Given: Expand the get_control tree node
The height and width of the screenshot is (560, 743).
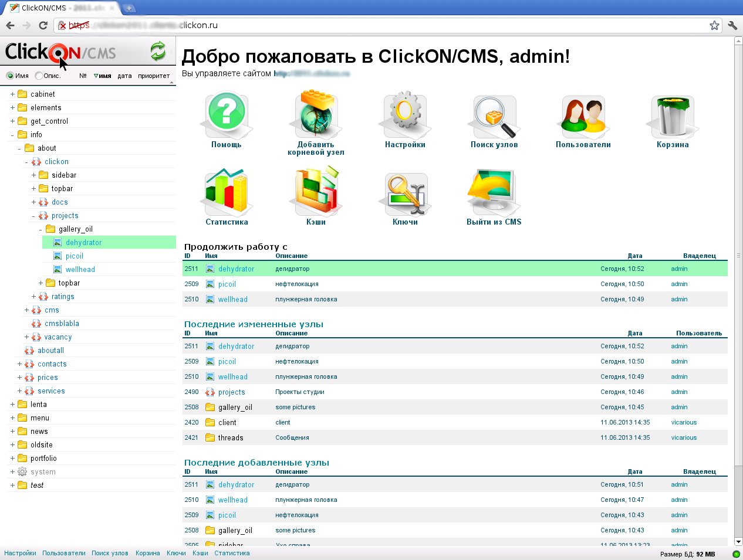Looking at the screenshot, I should (12, 121).
